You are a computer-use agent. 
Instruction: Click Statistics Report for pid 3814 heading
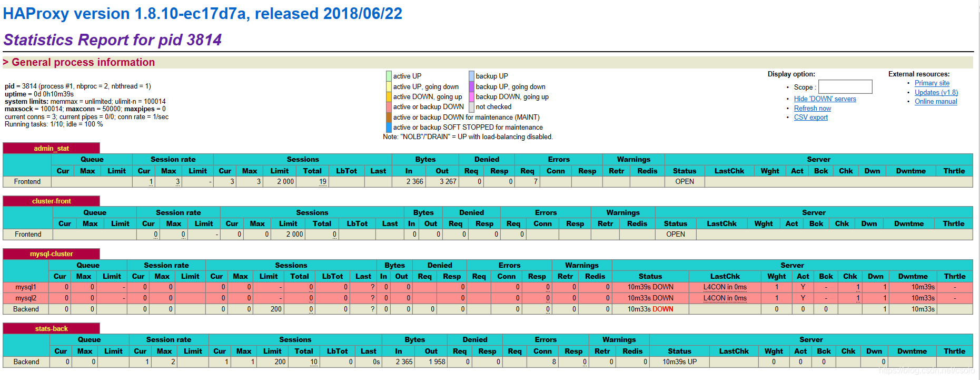click(x=113, y=40)
